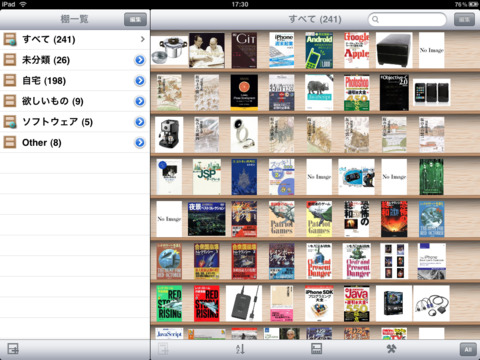480x360 pixels.
Task: Click the add shelf icon below the shelf list
Action: pyautogui.click(x=13, y=349)
